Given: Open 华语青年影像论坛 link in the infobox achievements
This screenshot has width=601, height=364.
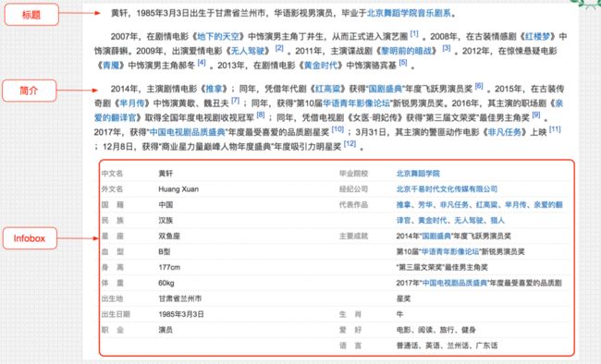Looking at the screenshot, I should [x=450, y=252].
